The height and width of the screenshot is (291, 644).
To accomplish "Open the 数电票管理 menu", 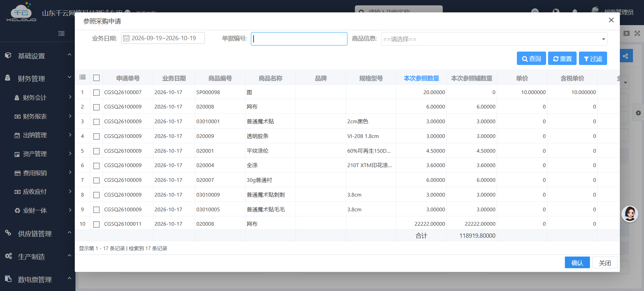I will pyautogui.click(x=38, y=279).
